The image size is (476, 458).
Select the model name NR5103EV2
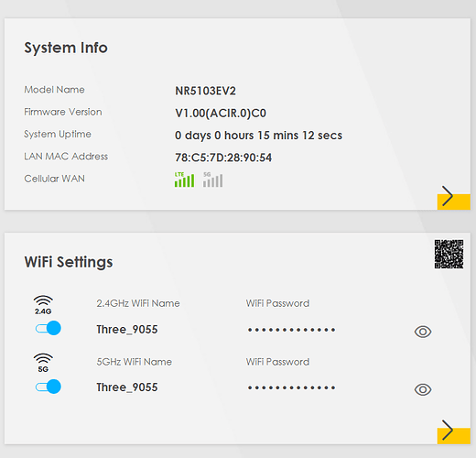tap(205, 91)
